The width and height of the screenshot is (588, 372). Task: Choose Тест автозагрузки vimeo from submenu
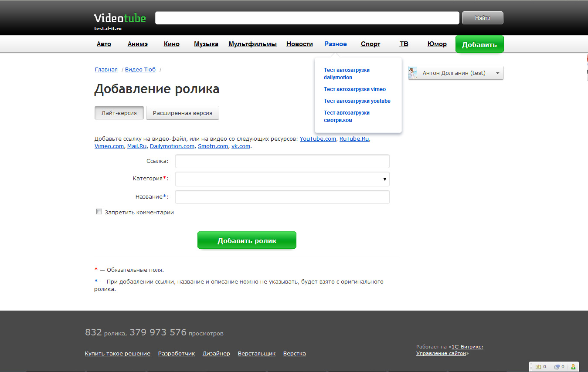pyautogui.click(x=354, y=89)
